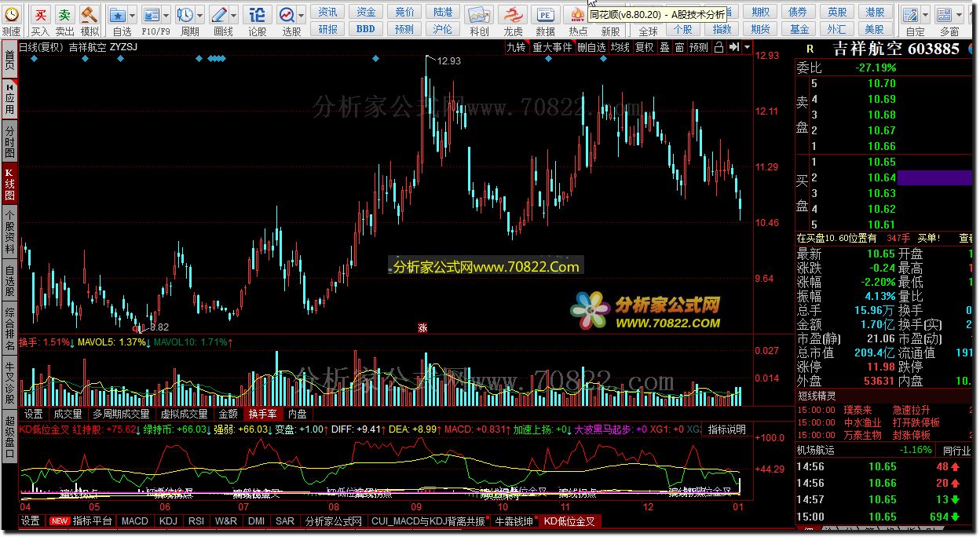980x537 pixels.
Task: Open the F10/F9 company info icon
Action: coord(152,14)
